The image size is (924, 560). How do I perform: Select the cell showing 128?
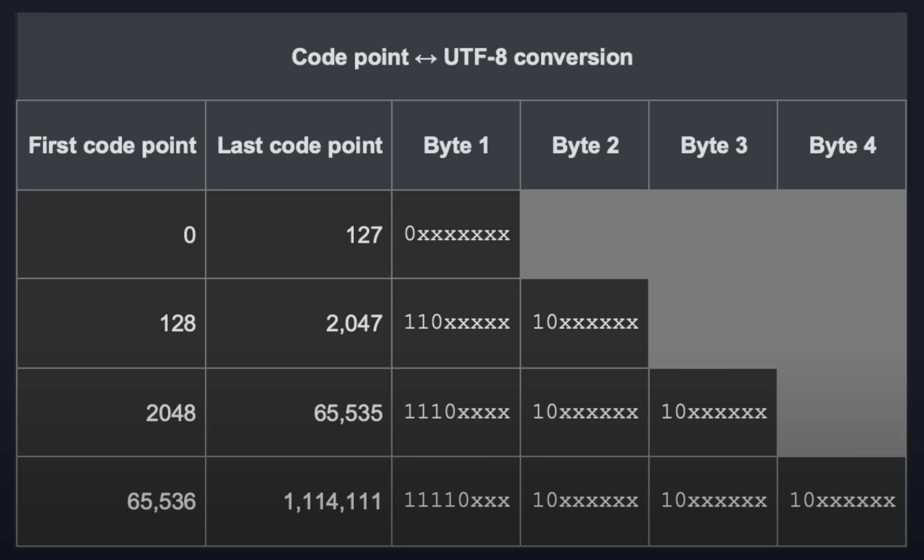tap(111, 323)
